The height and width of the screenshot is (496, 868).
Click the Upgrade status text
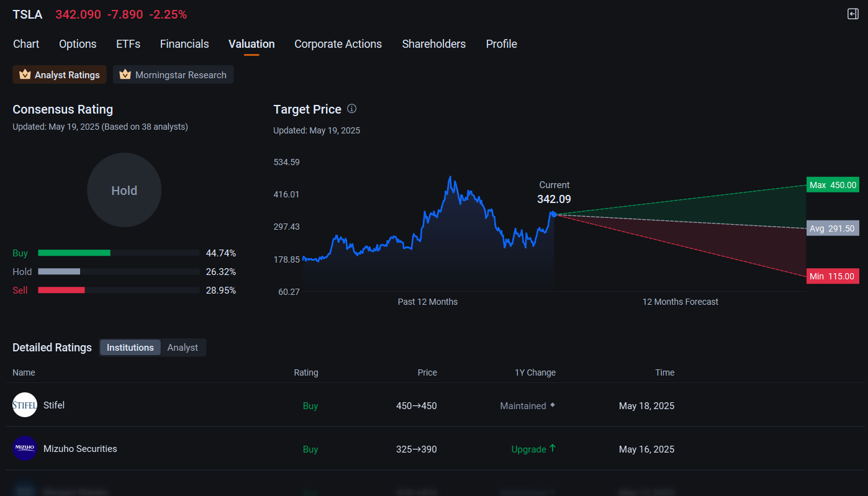point(529,449)
